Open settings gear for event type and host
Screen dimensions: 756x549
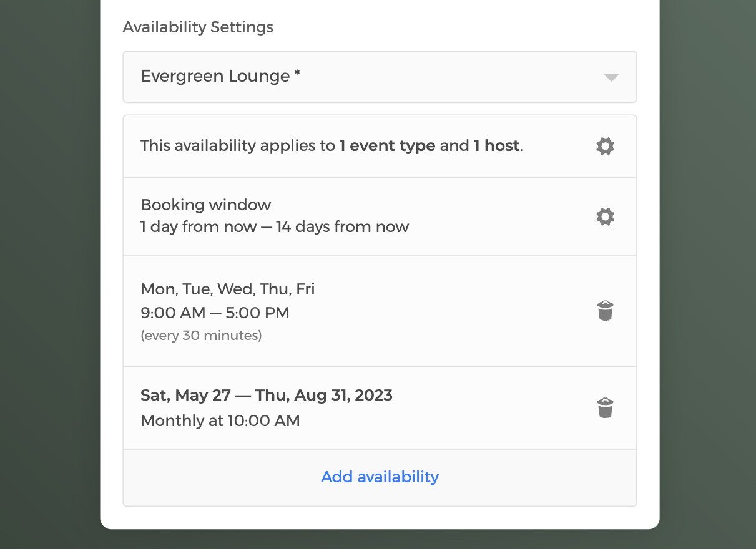605,147
